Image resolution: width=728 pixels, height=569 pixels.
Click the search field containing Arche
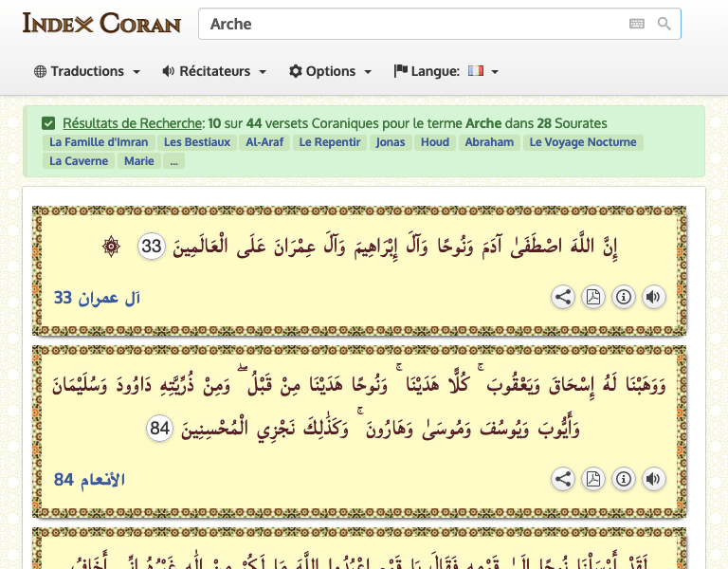(412, 24)
